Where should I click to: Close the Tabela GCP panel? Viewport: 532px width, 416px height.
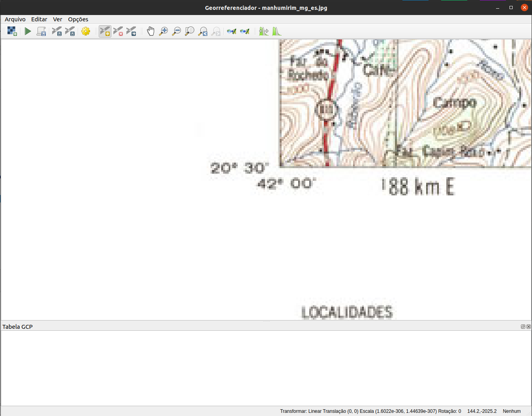pyautogui.click(x=528, y=327)
